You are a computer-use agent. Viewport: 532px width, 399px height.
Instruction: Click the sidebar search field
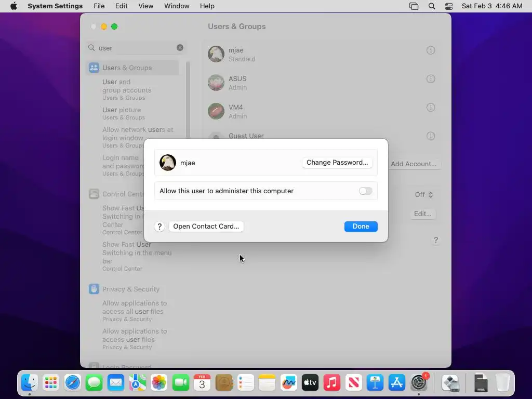tap(136, 48)
